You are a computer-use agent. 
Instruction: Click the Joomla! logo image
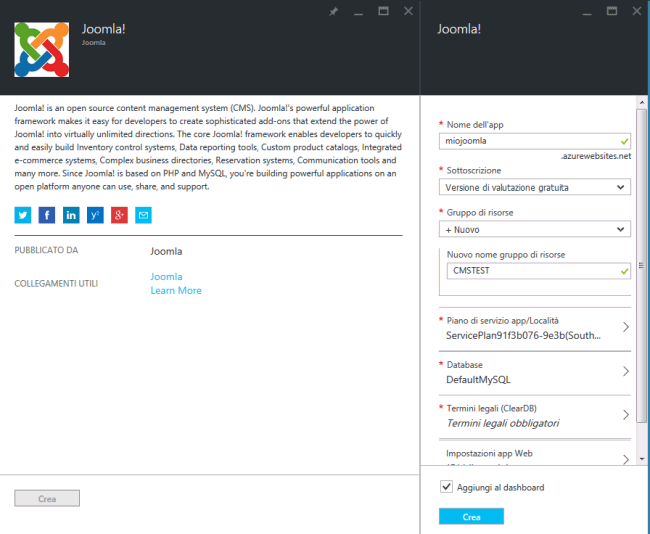pos(41,49)
